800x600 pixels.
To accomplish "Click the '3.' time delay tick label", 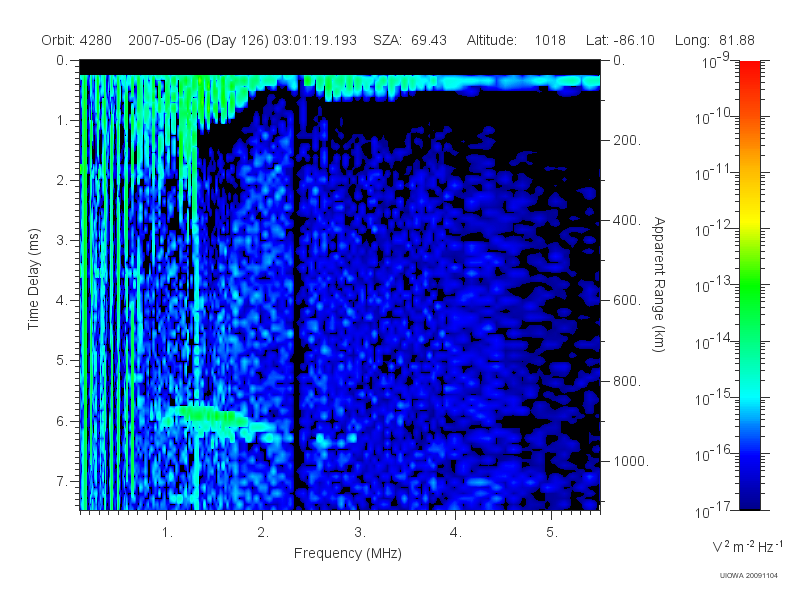I will tap(62, 240).
